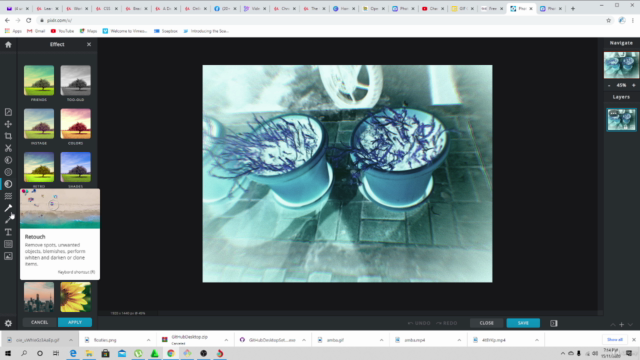
Task: Add a new layer with plus
Action: [x=622, y=324]
